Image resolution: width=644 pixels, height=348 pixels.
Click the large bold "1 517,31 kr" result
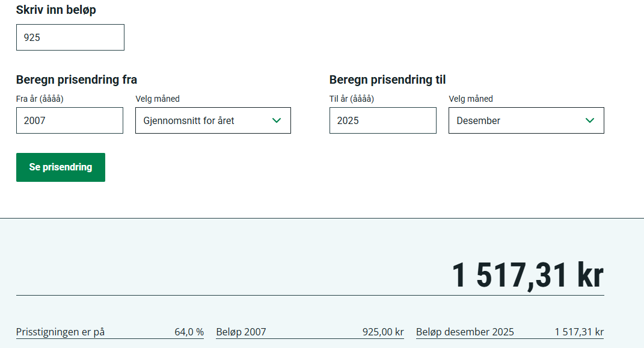[x=527, y=275]
